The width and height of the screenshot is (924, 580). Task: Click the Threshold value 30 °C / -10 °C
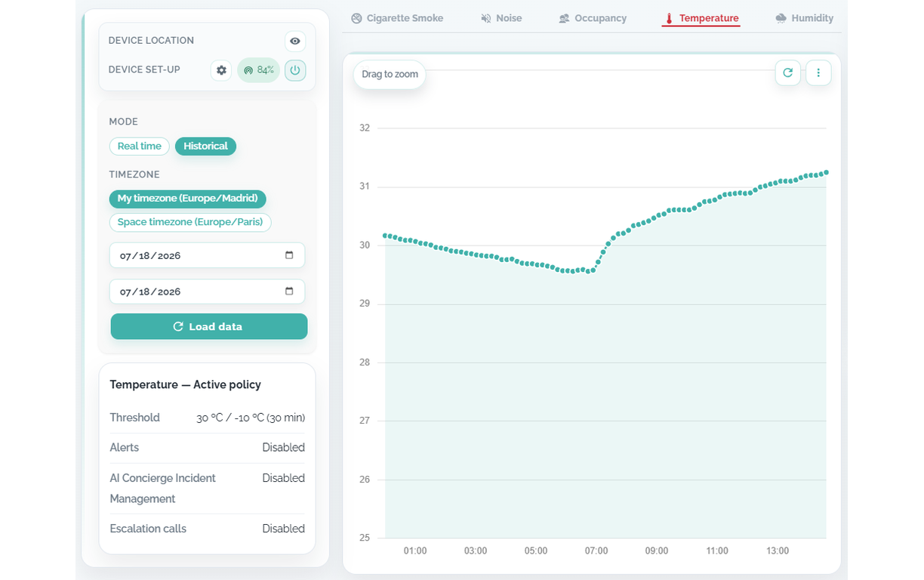[251, 418]
